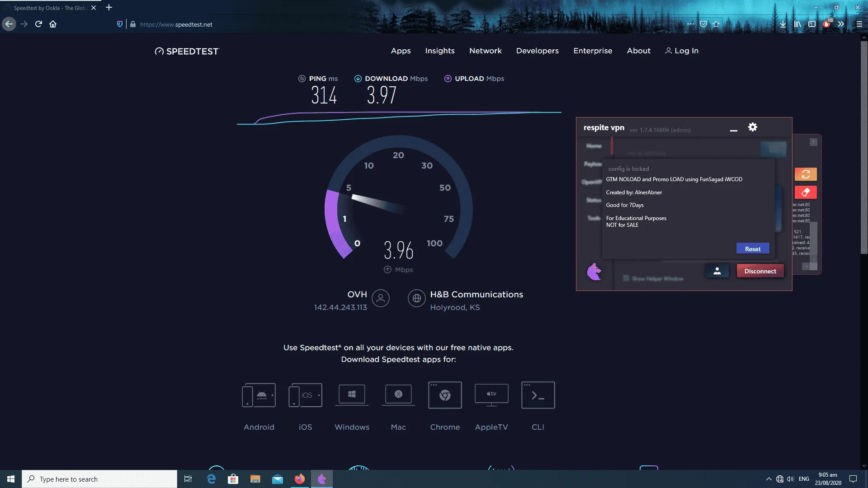Click the page vertical scrollbar

pos(864,147)
